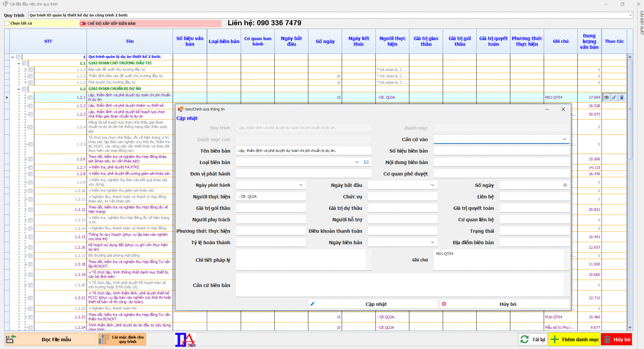Open the Căn cứ vào dropdown
644x349 pixels.
tap(564, 139)
